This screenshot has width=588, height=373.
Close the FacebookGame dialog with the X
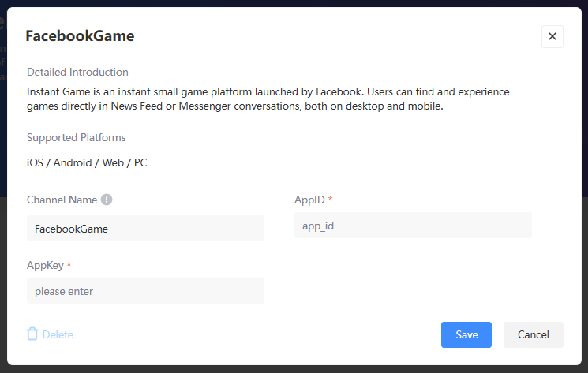552,36
